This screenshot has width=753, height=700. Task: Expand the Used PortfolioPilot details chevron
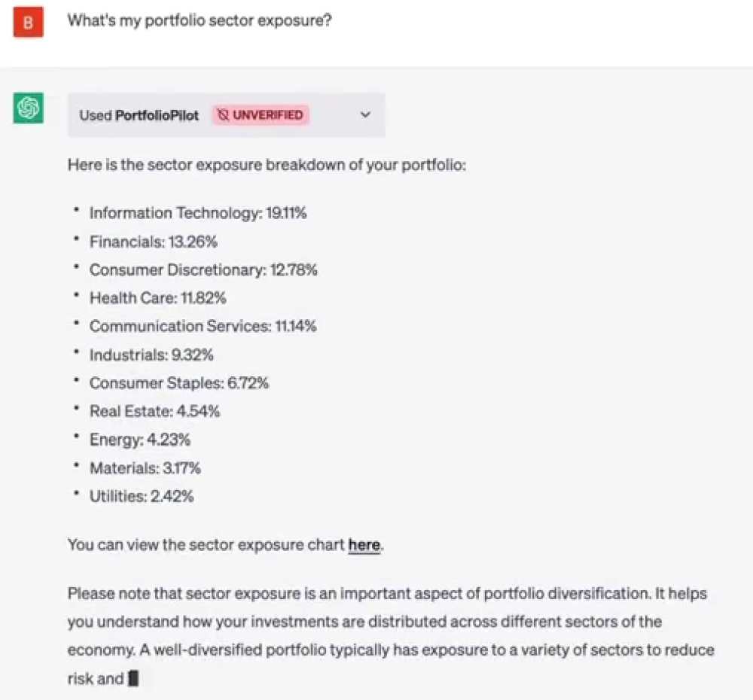[x=365, y=115]
